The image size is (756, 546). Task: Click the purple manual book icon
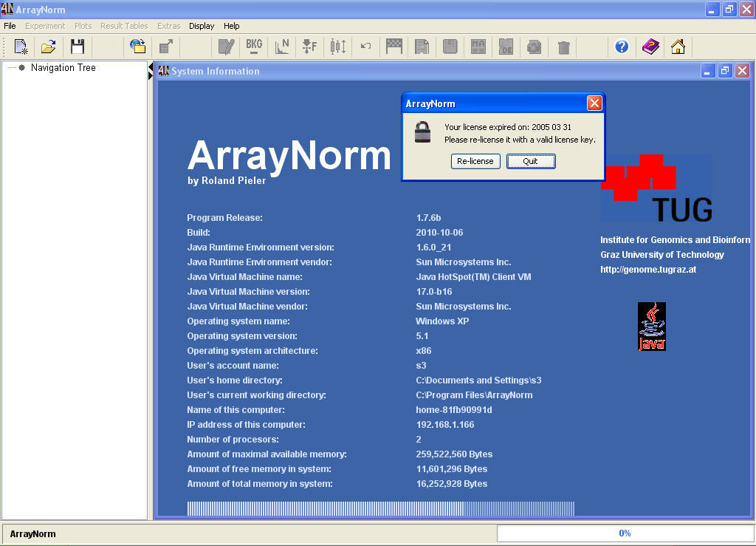pyautogui.click(x=650, y=47)
